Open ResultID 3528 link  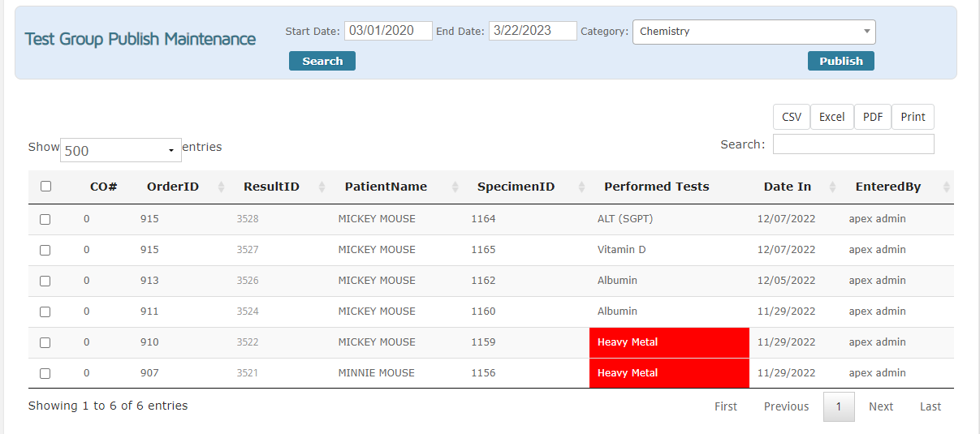[248, 219]
